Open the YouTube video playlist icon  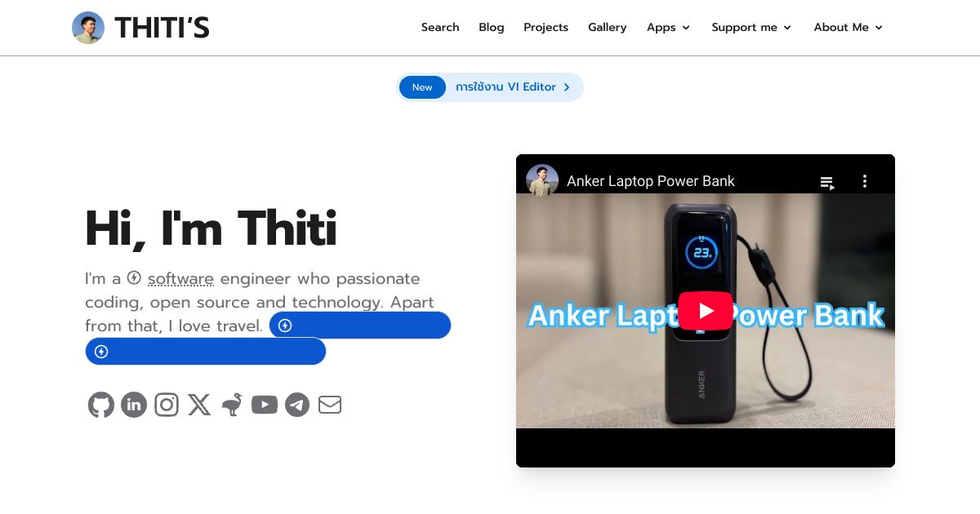tap(827, 182)
